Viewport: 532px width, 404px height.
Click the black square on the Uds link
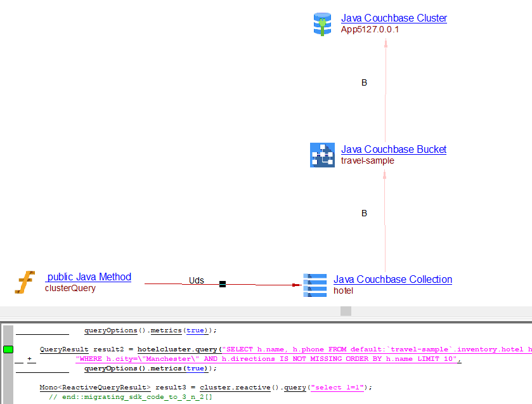tap(223, 284)
